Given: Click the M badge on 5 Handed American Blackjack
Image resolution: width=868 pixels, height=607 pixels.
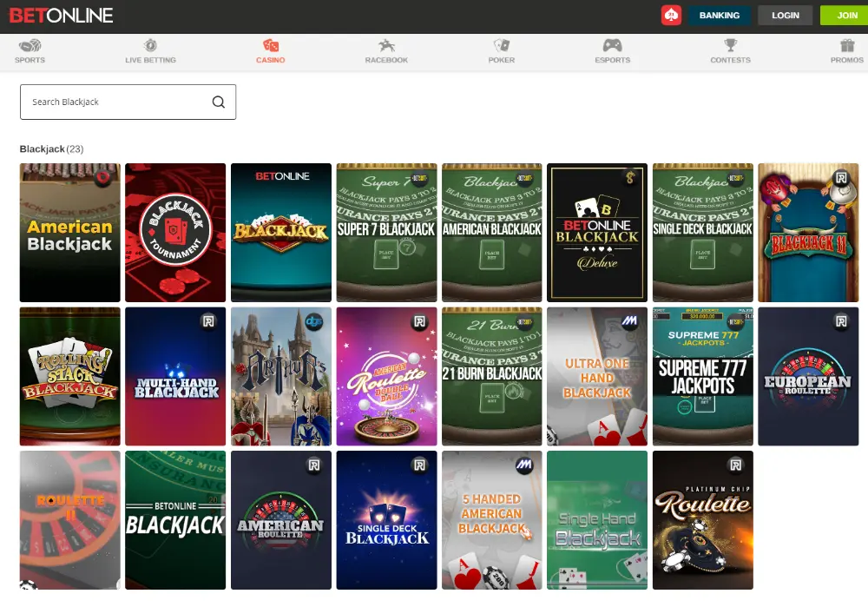Looking at the screenshot, I should (x=524, y=465).
